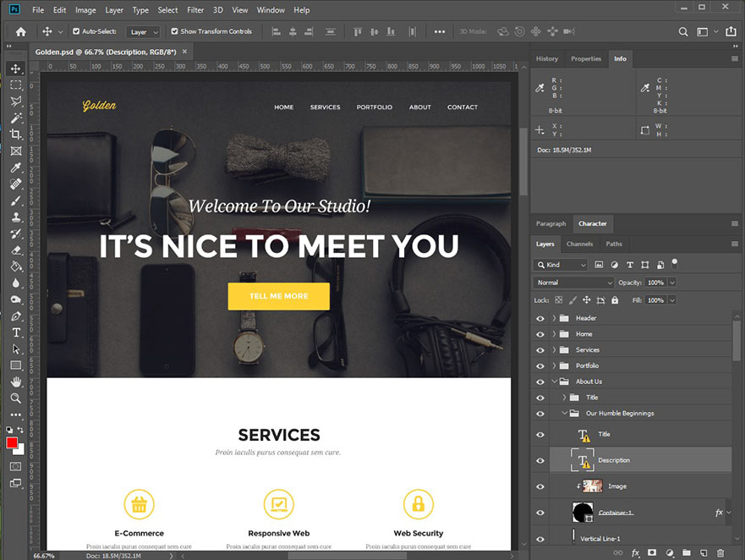Open the search icon in options bar
The width and height of the screenshot is (745, 560).
pyautogui.click(x=683, y=31)
